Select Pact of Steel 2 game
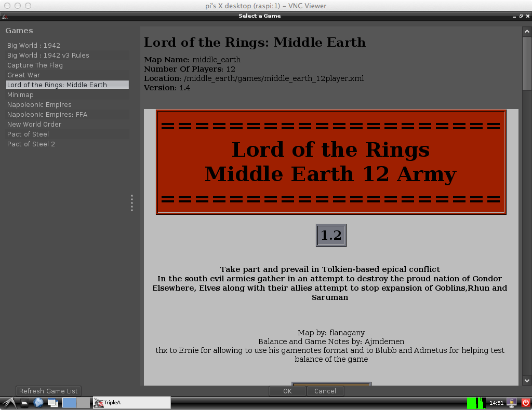Image resolution: width=532 pixels, height=410 pixels. 67,144
